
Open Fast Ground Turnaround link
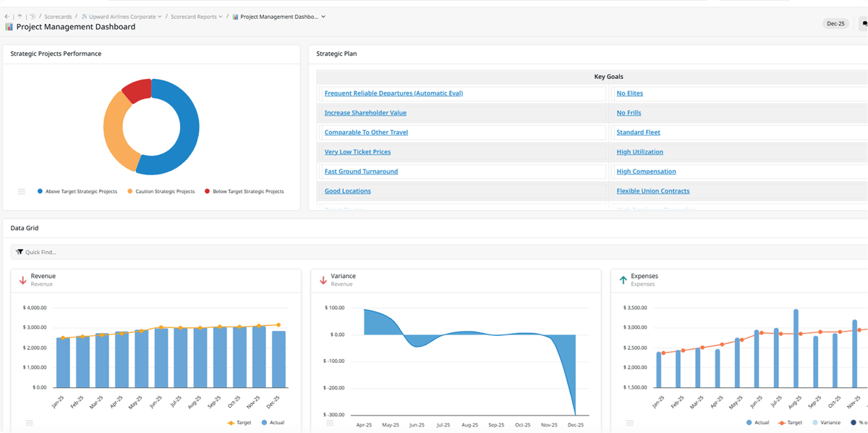tap(361, 172)
